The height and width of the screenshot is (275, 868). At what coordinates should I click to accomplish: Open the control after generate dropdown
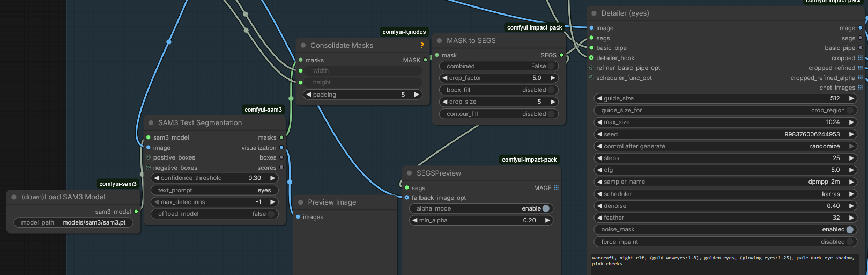725,146
